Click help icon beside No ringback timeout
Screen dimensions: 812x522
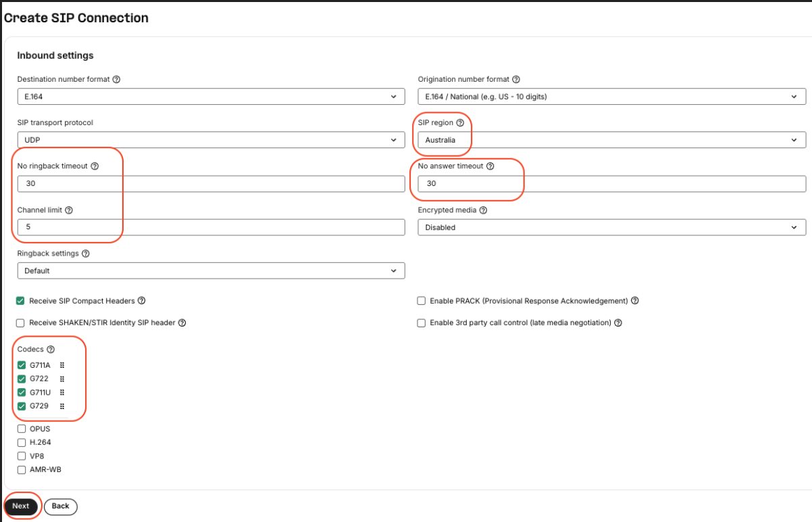95,166
